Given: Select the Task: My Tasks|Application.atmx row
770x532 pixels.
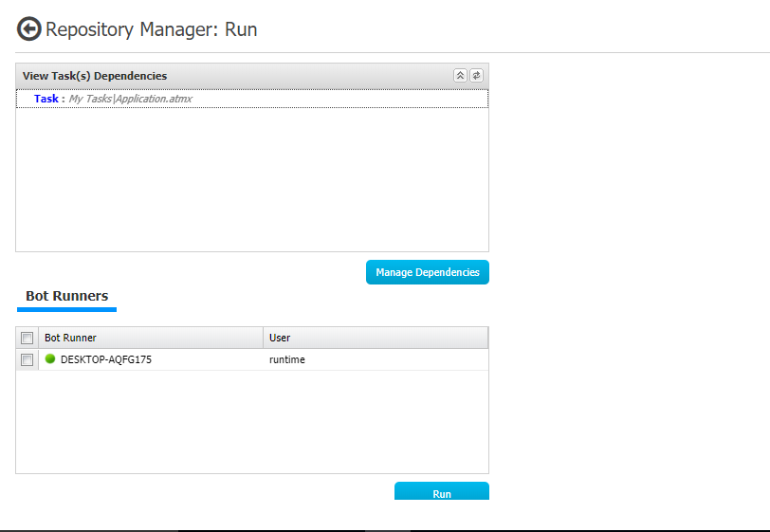Looking at the screenshot, I should [x=252, y=99].
